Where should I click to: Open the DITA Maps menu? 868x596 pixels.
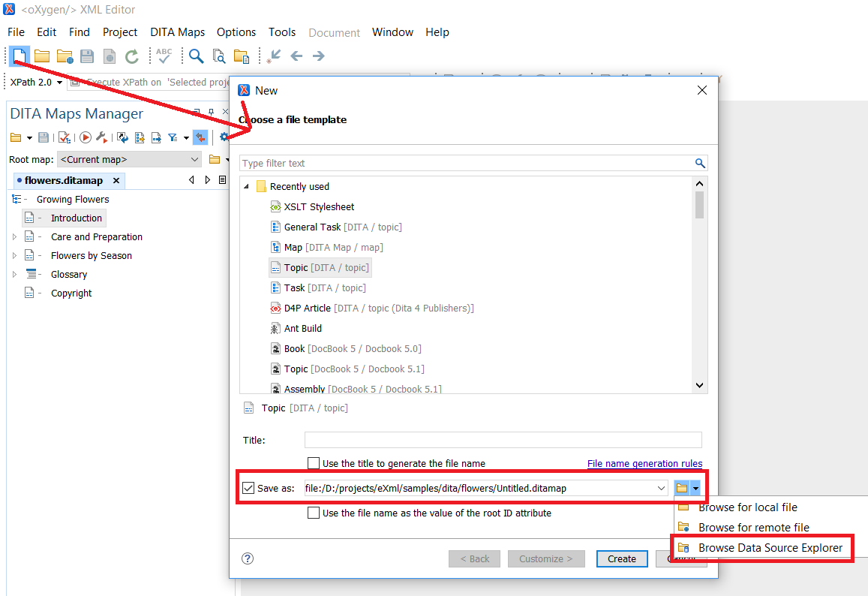tap(177, 32)
